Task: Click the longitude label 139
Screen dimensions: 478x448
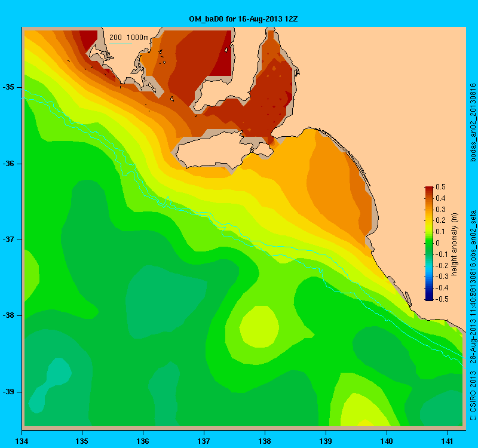Action: click(326, 441)
